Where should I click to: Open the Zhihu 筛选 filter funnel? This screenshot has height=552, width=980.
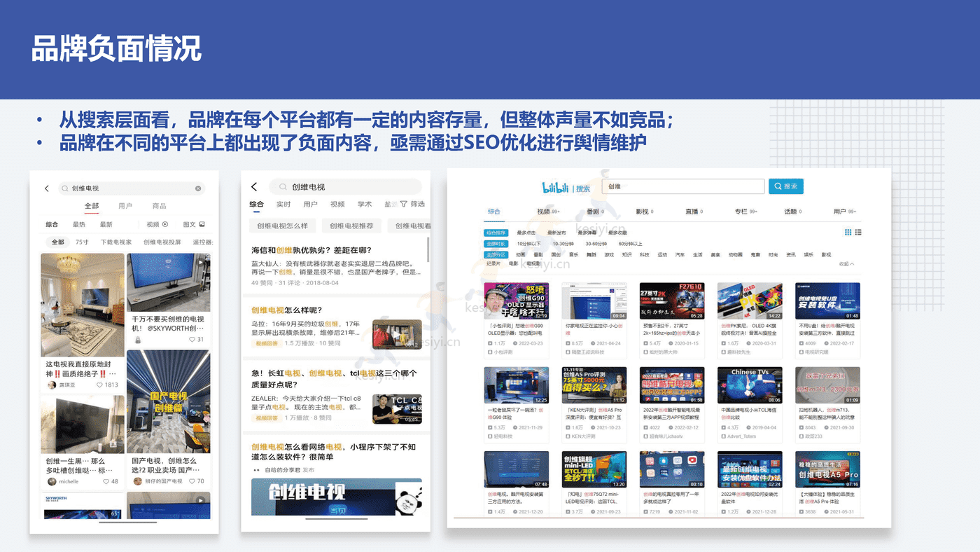tap(412, 205)
